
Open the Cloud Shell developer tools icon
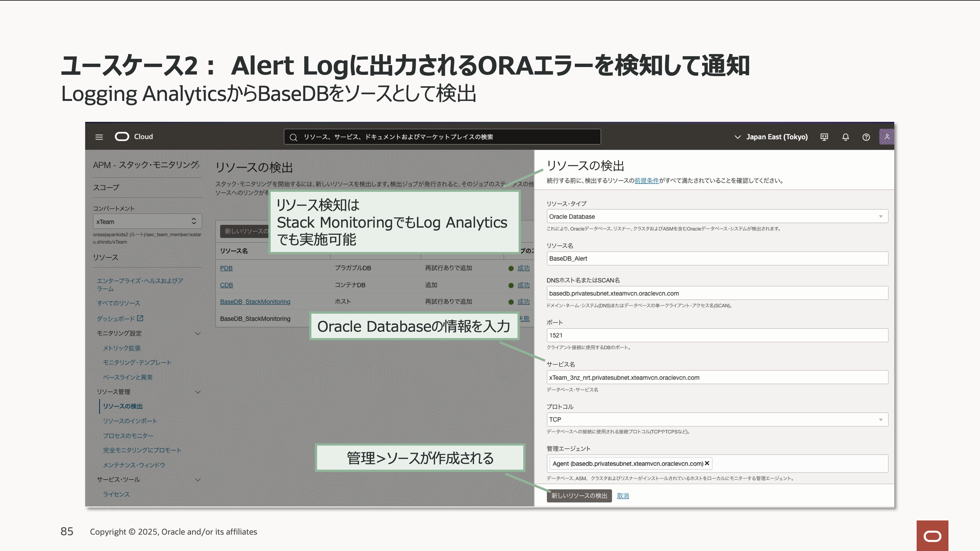click(824, 137)
